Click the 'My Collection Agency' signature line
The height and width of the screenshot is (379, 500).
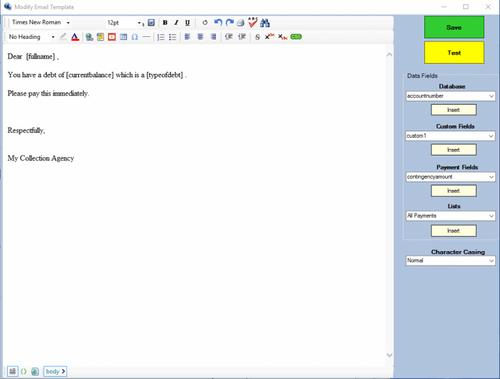(x=41, y=158)
